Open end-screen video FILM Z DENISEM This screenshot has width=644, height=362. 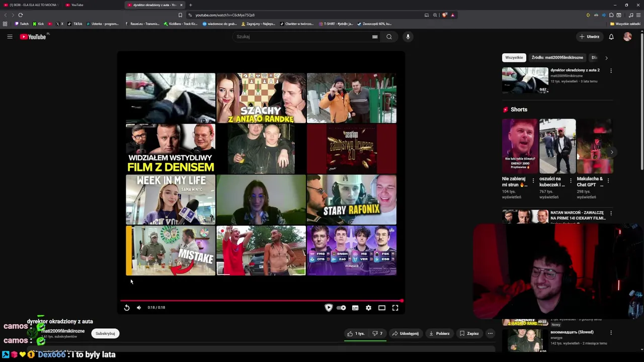(x=171, y=149)
